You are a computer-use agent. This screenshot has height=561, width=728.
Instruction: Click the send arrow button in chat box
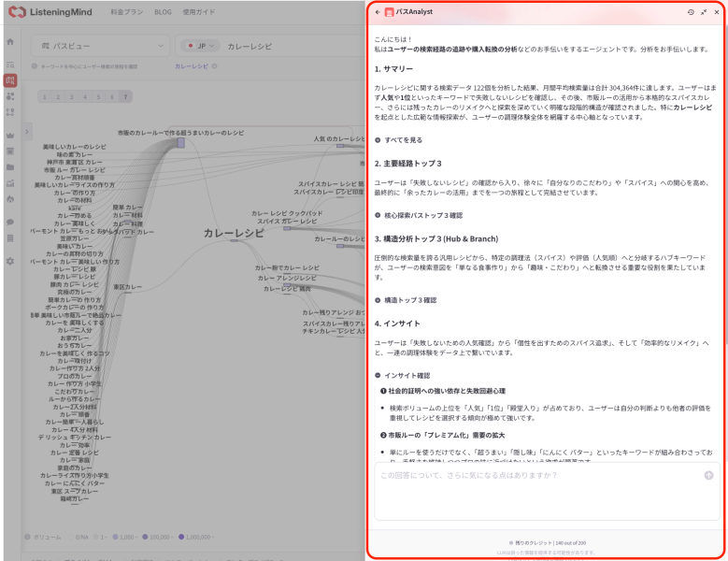[708, 475]
